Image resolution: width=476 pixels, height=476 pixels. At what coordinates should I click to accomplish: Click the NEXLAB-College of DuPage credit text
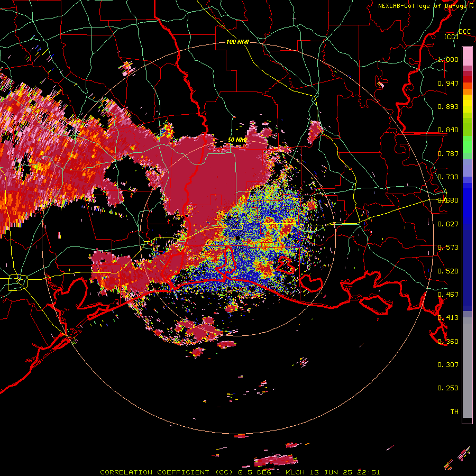(425, 6)
